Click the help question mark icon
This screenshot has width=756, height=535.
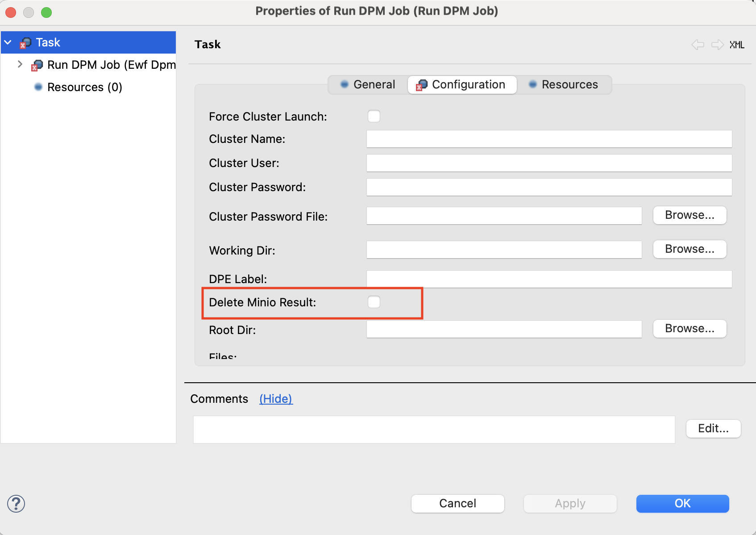tap(16, 504)
